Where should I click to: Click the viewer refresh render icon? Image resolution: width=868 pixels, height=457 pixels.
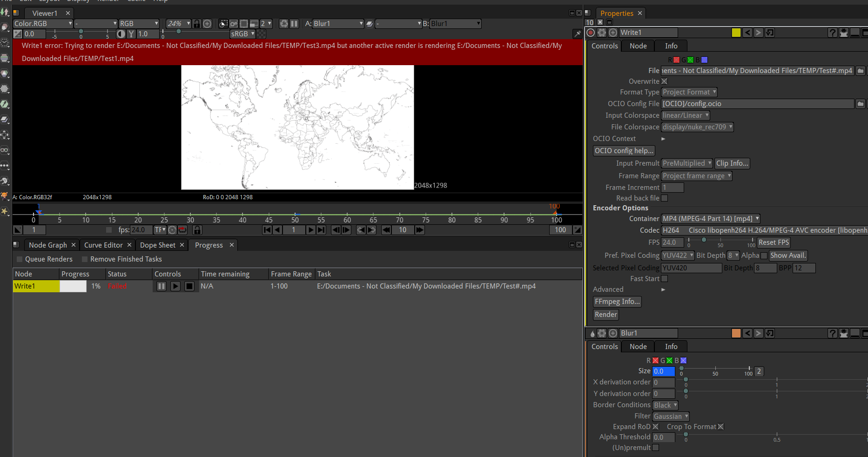(284, 24)
